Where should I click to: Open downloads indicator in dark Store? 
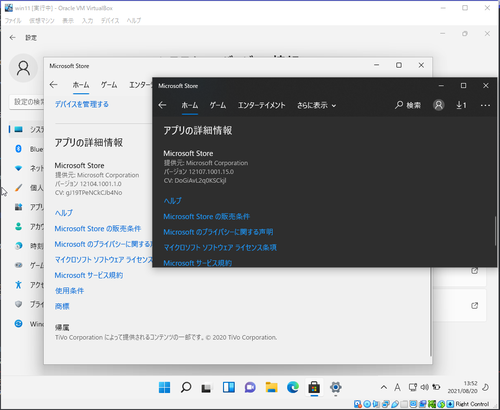pyautogui.click(x=461, y=105)
